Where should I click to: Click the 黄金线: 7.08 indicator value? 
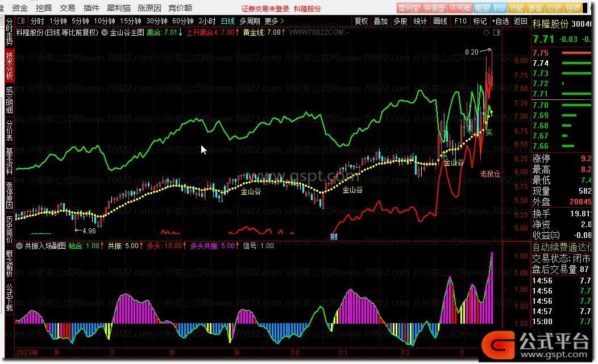click(x=264, y=32)
